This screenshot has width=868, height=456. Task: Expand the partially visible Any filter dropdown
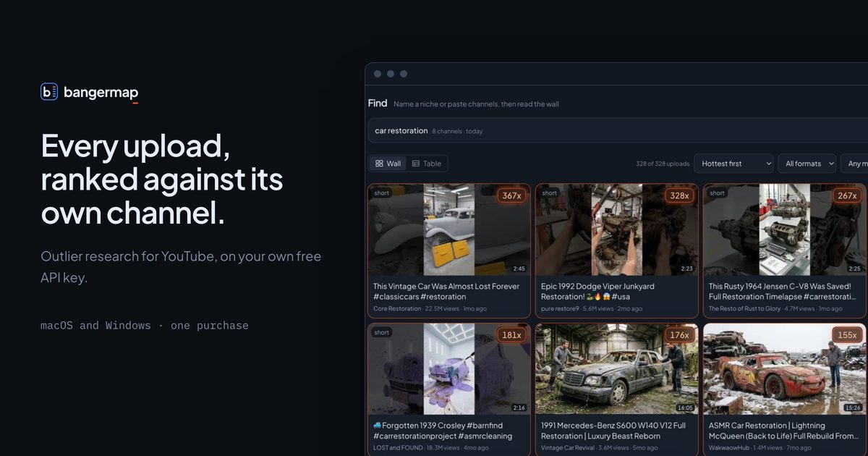854,164
